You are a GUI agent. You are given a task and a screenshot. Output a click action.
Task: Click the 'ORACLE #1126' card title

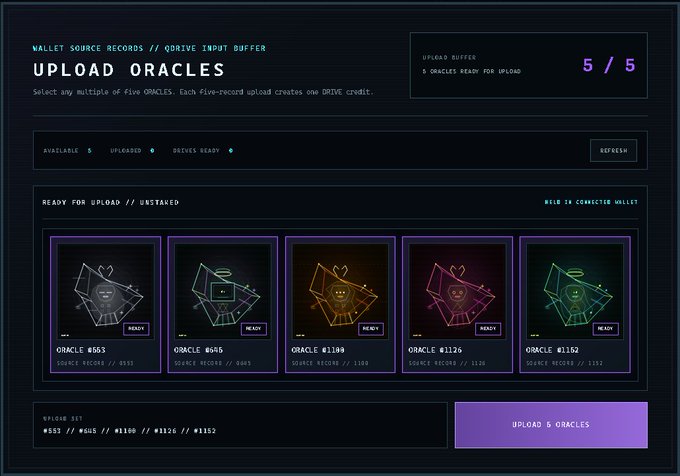pos(435,350)
